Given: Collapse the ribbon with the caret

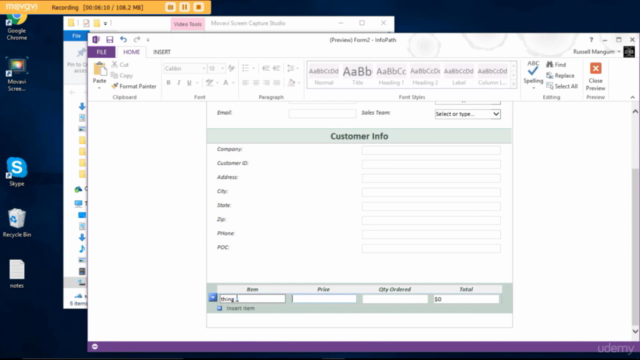Looking at the screenshot, I should [x=632, y=97].
